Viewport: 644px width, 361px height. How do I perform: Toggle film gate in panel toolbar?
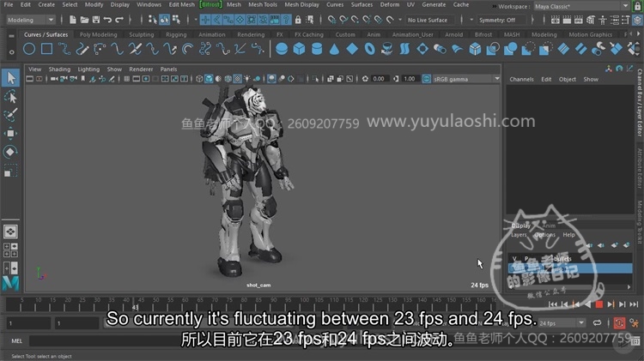[137, 79]
